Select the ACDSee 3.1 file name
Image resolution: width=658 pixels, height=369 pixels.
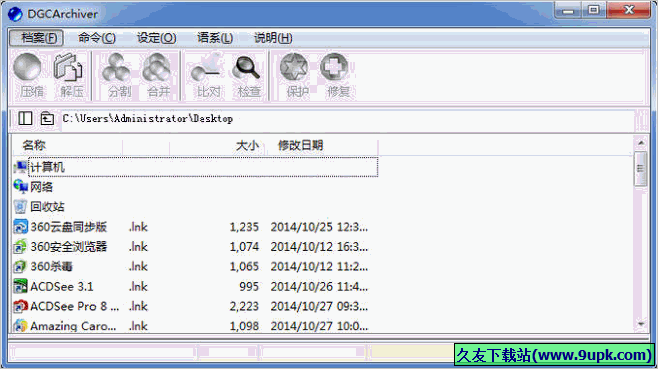pos(62,286)
